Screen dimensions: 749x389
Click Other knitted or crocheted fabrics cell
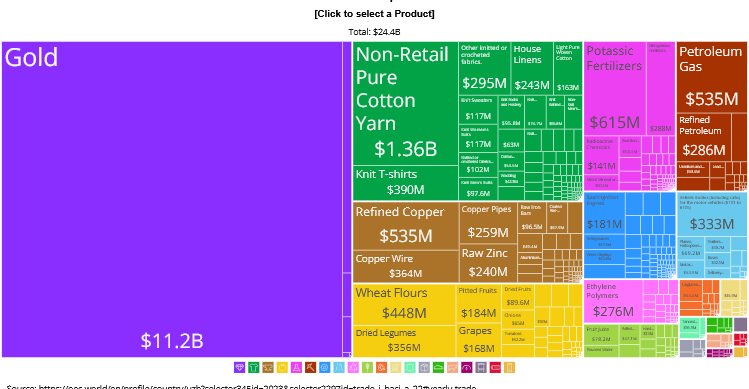(484, 68)
